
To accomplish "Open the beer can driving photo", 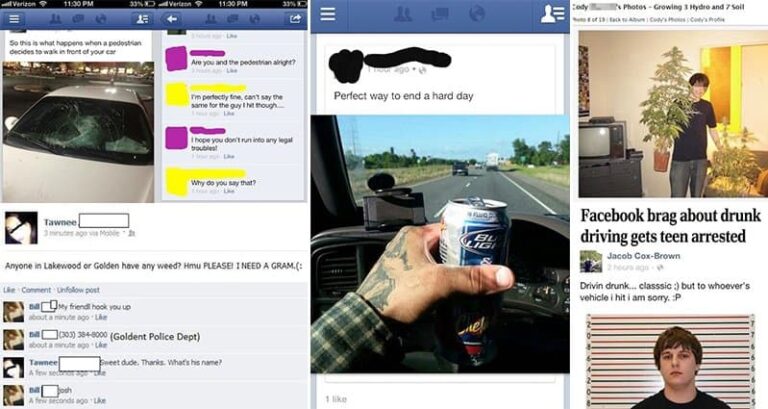I will pos(440,244).
